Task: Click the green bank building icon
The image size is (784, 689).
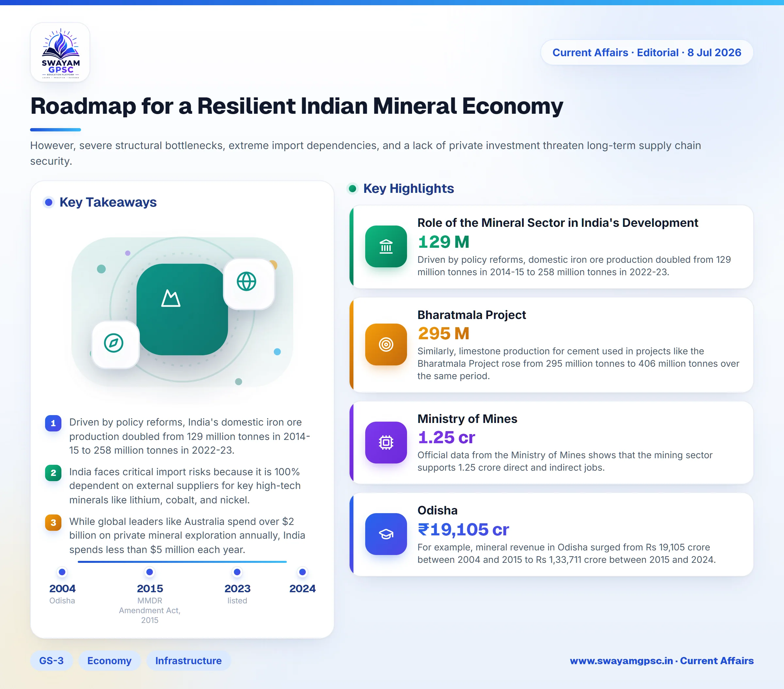Action: click(x=386, y=246)
